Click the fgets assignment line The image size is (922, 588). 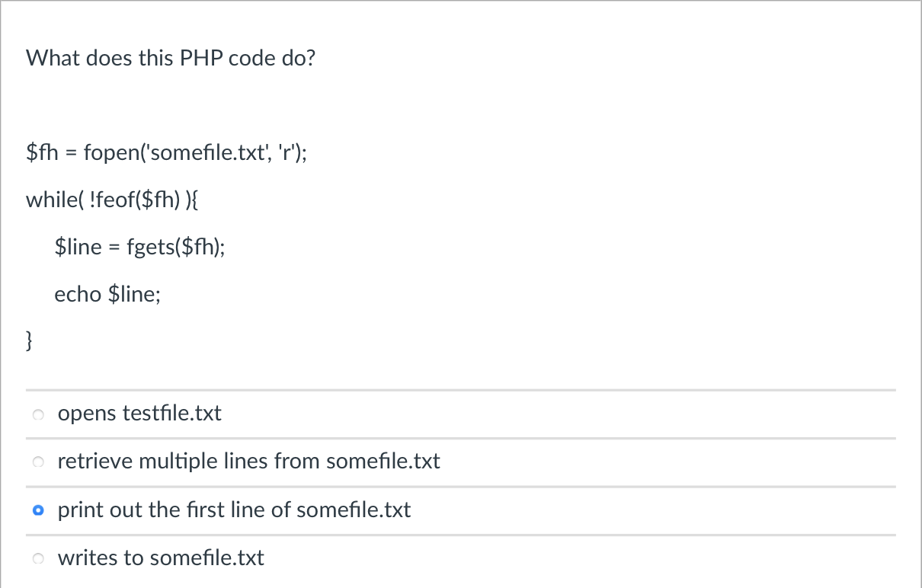[x=139, y=246]
